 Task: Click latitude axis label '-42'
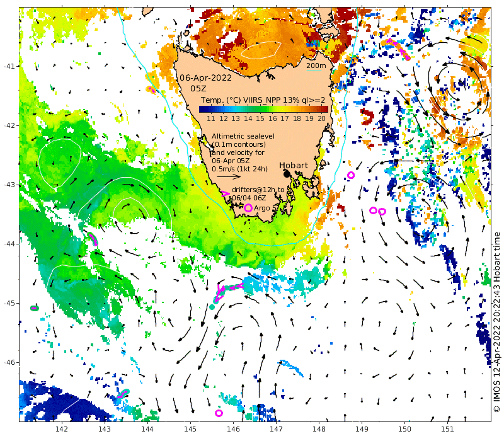8,125
